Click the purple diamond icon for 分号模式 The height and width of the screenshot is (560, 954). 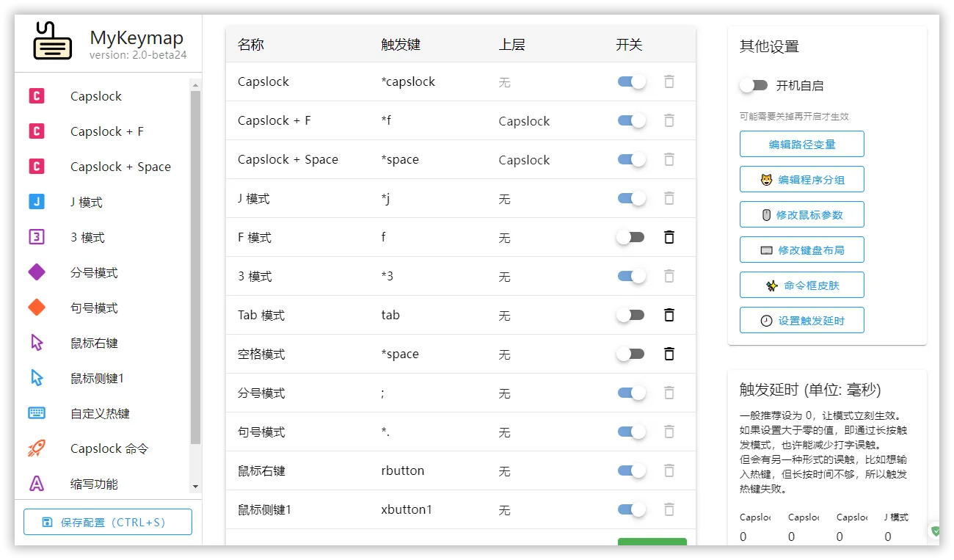point(37,272)
